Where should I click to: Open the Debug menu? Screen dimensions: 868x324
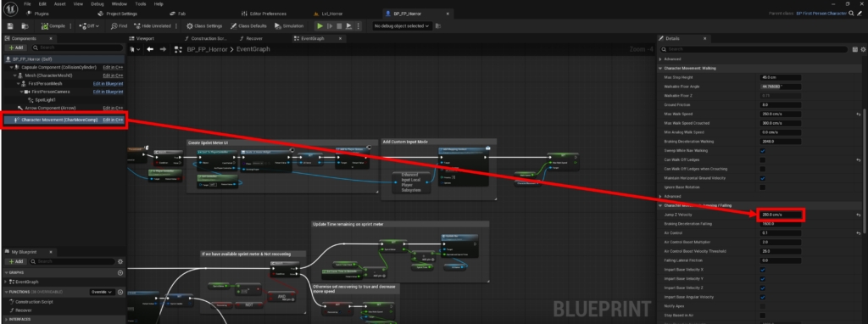click(x=97, y=4)
